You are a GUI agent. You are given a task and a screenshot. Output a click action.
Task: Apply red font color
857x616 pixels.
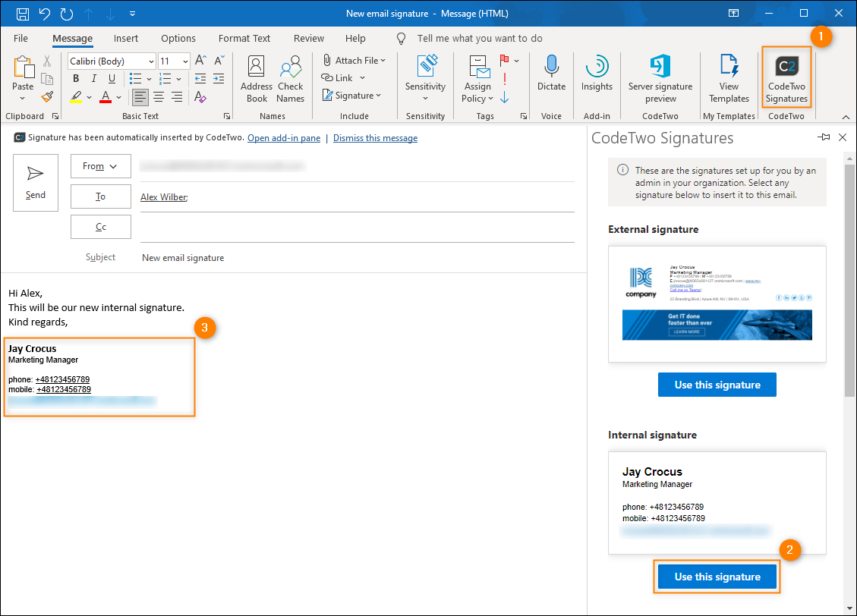pyautogui.click(x=106, y=97)
